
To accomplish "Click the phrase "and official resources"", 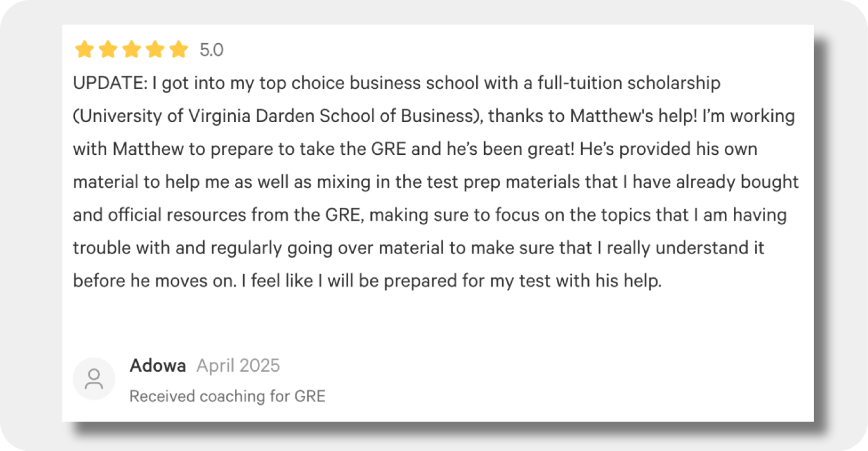I will pos(159,215).
